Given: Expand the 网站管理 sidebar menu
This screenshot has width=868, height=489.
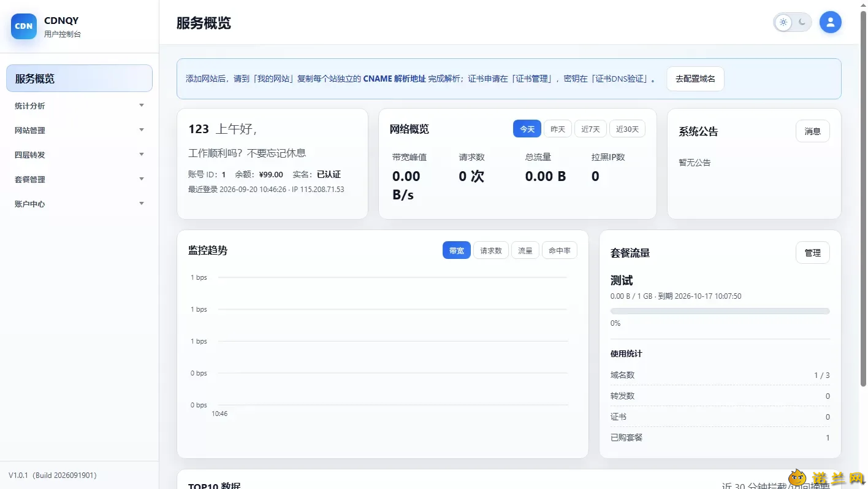Looking at the screenshot, I should coord(79,130).
